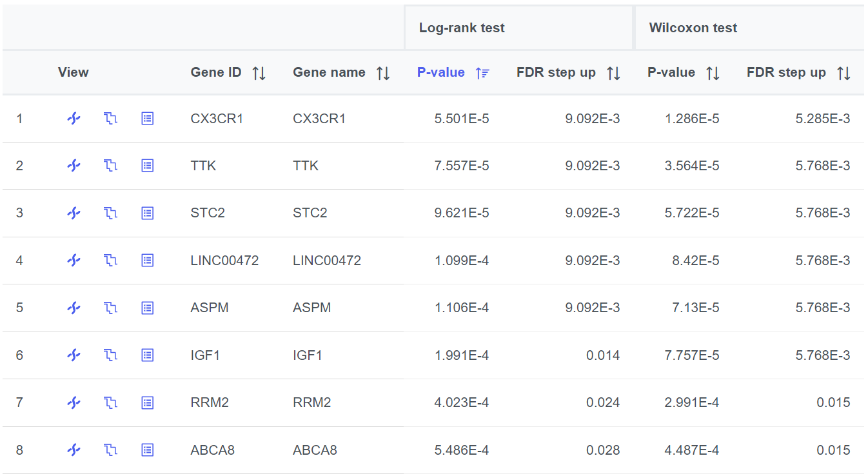Open the Kaplan-Meier step plot icon for TTK
Viewport: 868px width, 476px height.
(x=111, y=166)
